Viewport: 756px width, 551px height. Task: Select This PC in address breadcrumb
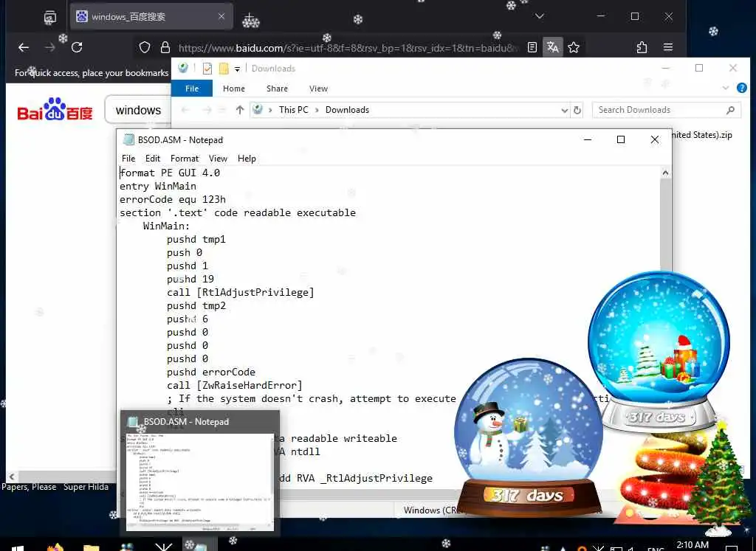(x=293, y=110)
